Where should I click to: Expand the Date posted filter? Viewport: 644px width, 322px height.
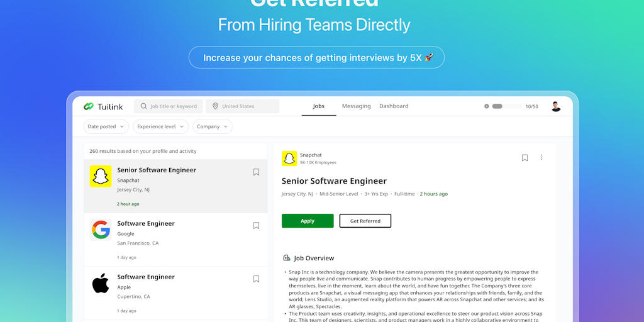pyautogui.click(x=106, y=126)
